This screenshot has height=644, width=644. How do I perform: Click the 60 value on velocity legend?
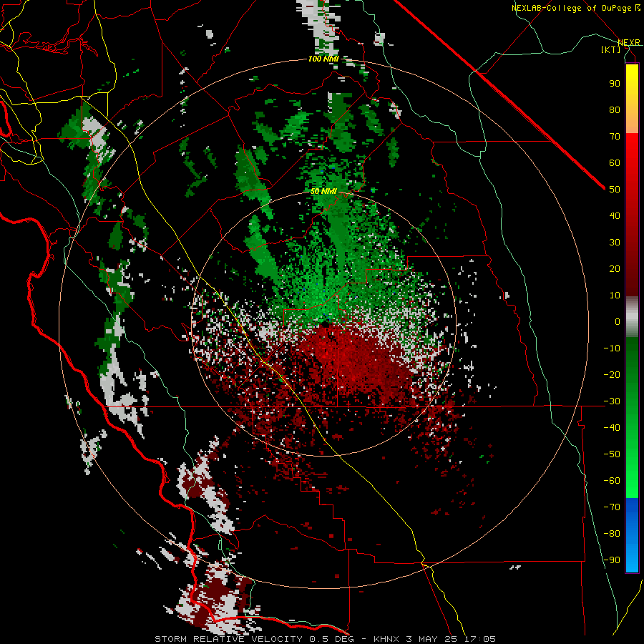(x=615, y=162)
